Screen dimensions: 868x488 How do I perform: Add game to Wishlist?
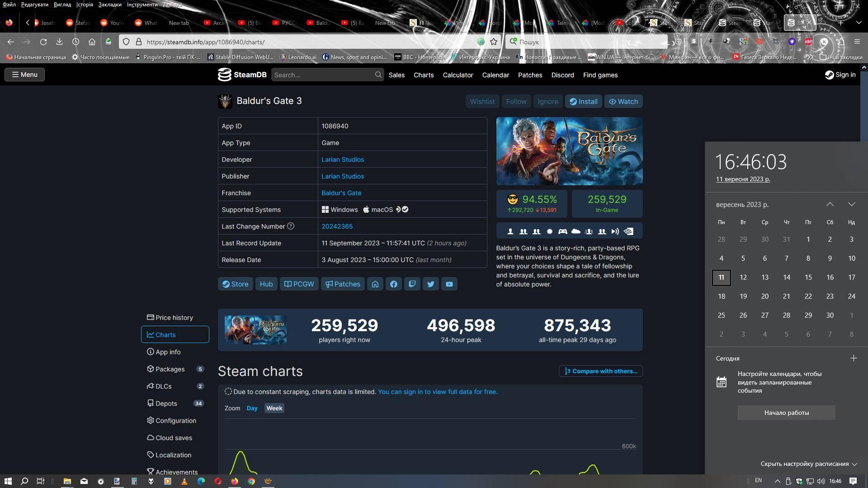point(482,102)
